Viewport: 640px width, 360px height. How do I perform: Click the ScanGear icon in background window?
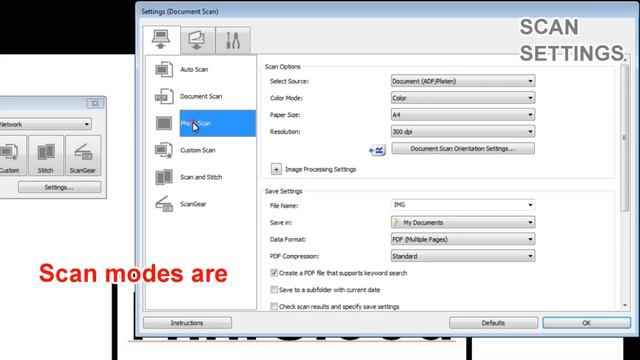click(x=83, y=156)
